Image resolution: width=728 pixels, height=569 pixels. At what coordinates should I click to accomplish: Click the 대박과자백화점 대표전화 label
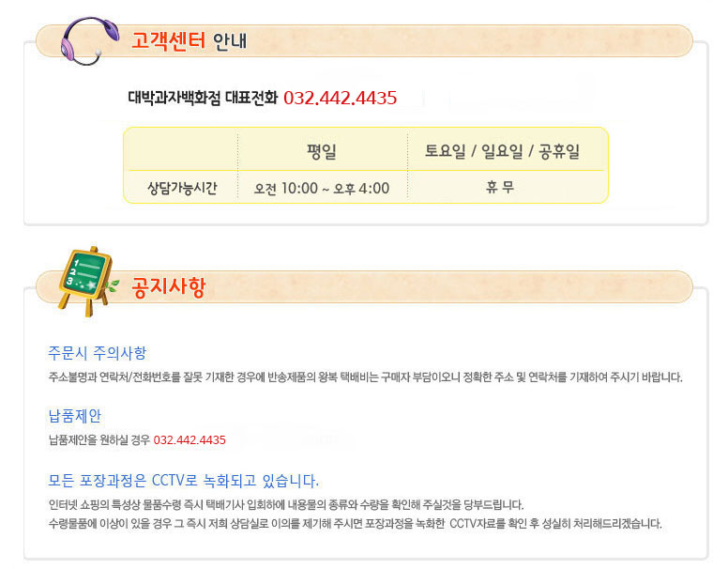point(203,98)
